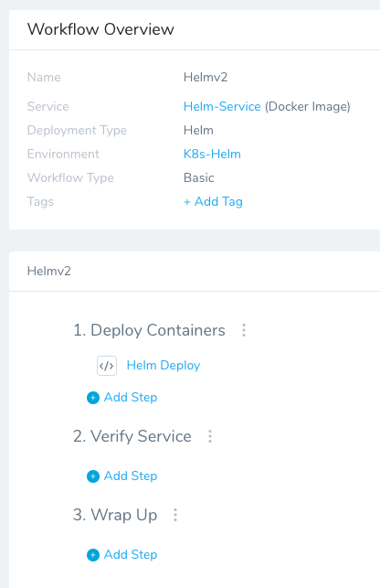Click the Workflow Overview panel title
380x588 pixels.
click(100, 29)
